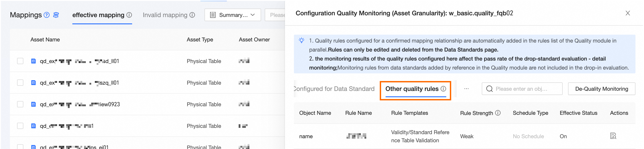Select Other quality rules tab

coord(412,89)
